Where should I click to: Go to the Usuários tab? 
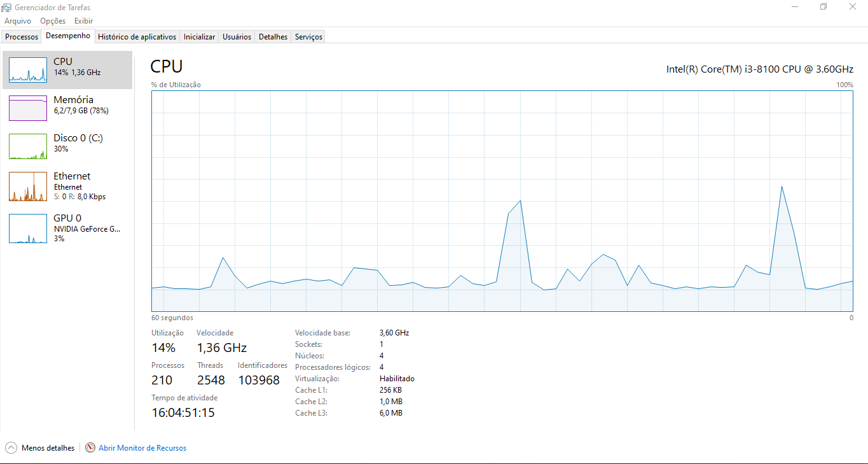(237, 37)
